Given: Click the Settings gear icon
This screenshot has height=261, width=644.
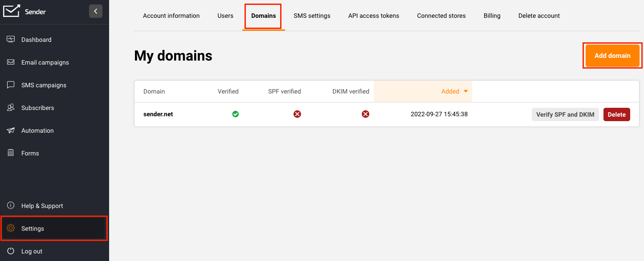Looking at the screenshot, I should point(11,228).
